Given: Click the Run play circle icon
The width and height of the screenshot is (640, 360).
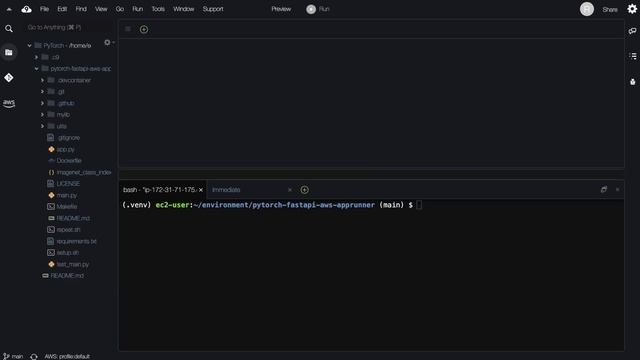Looking at the screenshot, I should [311, 9].
